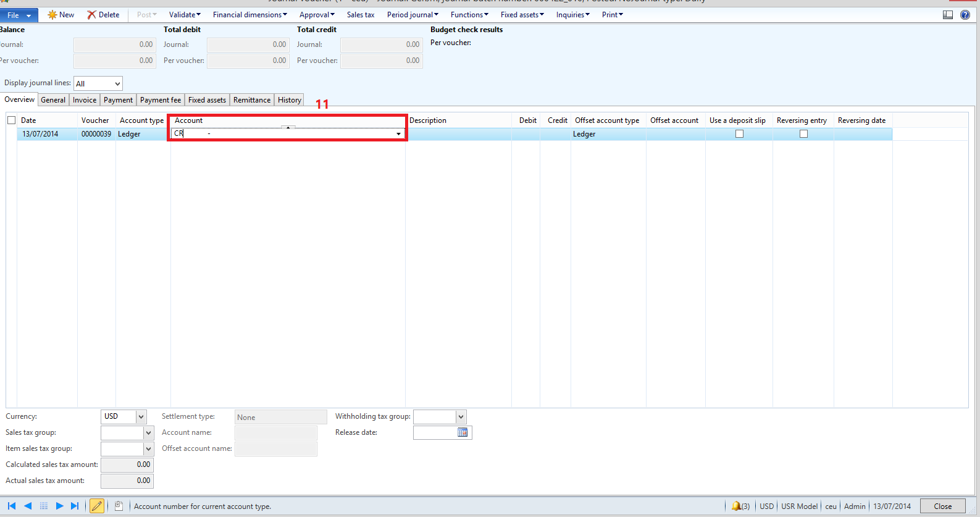
Task: Go to first record navigation arrow
Action: pyautogui.click(x=12, y=506)
